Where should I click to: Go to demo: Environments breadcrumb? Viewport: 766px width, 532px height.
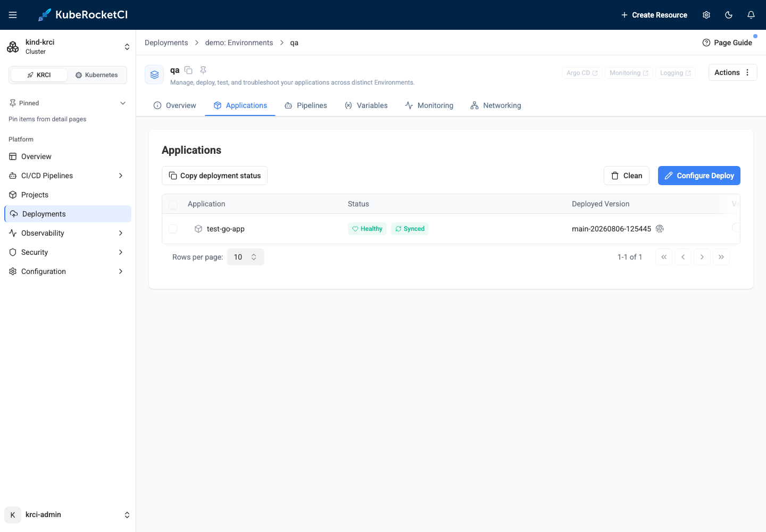pyautogui.click(x=239, y=43)
